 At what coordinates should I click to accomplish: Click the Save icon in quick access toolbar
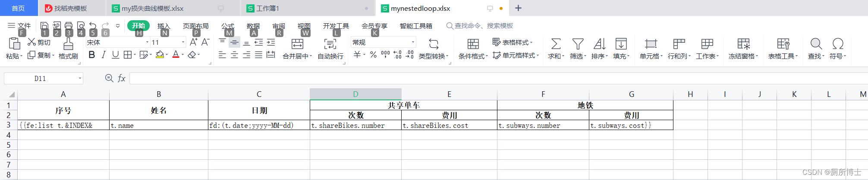[x=44, y=25]
